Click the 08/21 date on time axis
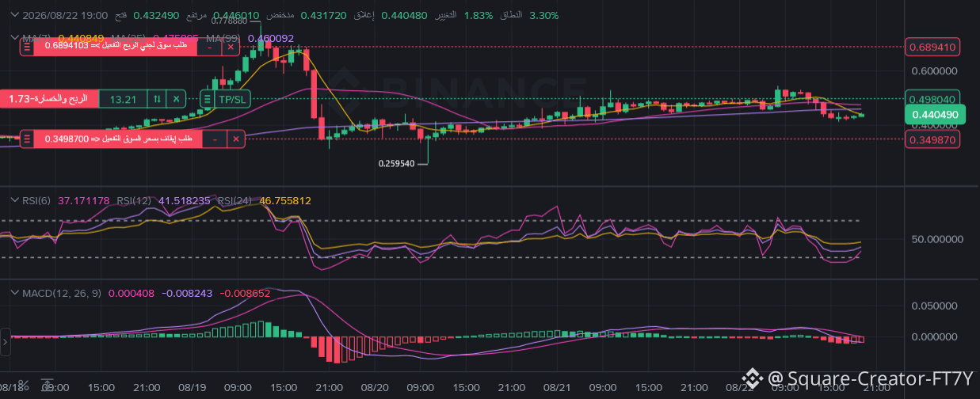 (558, 386)
